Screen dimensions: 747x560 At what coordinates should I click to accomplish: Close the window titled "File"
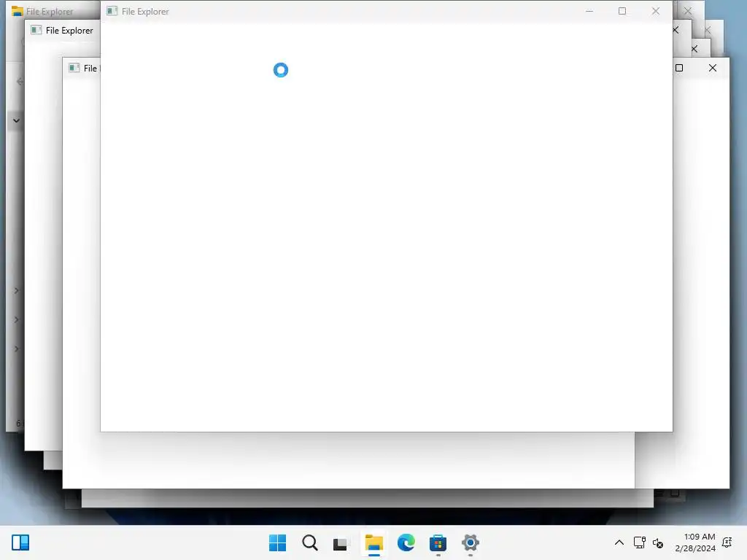coord(713,68)
